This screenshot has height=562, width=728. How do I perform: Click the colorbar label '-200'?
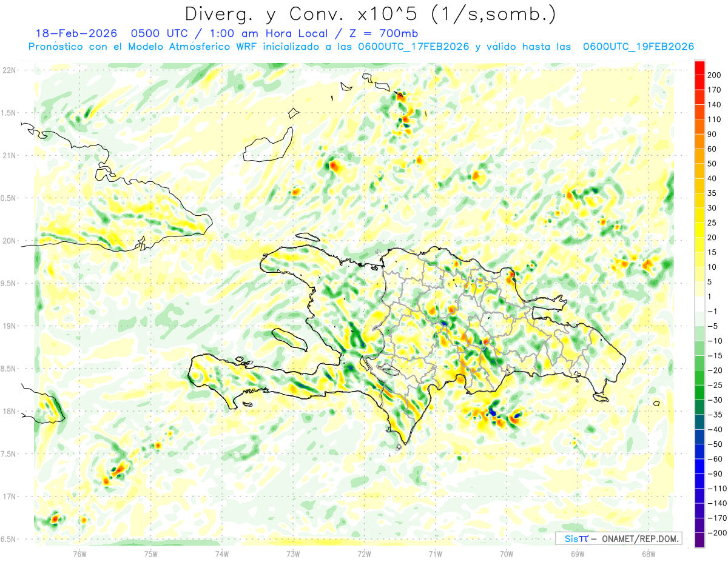(716, 532)
